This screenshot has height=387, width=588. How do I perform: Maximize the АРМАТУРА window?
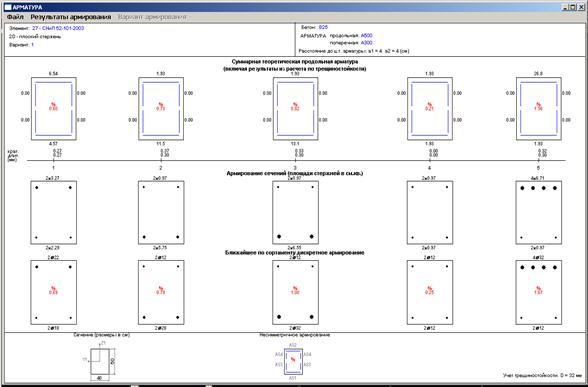pyautogui.click(x=572, y=7)
